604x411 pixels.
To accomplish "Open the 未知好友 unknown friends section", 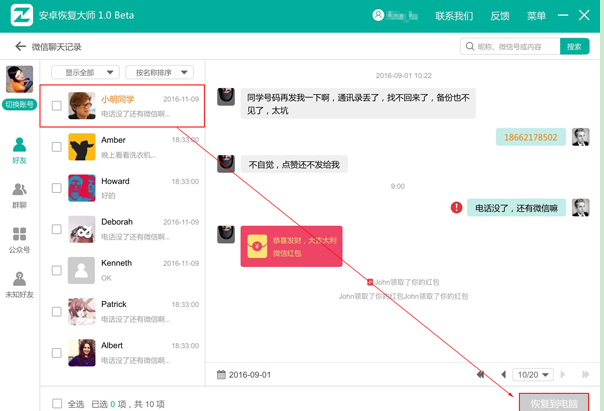I will coord(19,285).
